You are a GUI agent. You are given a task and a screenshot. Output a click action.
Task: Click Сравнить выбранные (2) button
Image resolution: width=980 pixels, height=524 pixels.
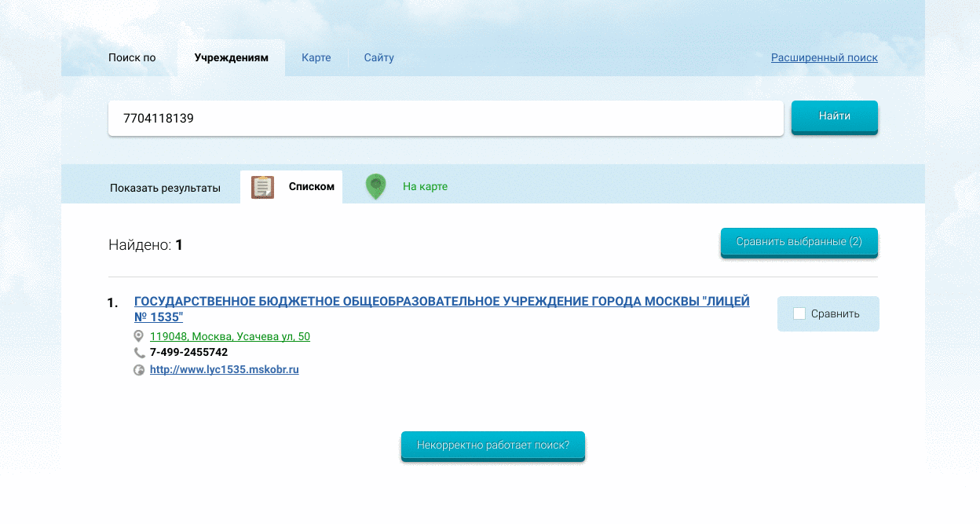point(799,242)
